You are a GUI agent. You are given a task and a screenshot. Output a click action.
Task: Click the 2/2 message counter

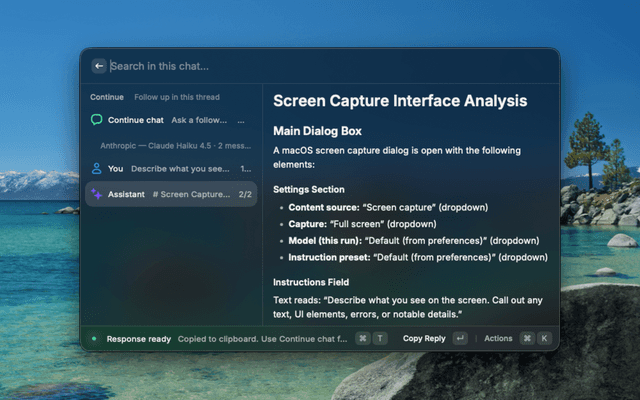(245, 194)
